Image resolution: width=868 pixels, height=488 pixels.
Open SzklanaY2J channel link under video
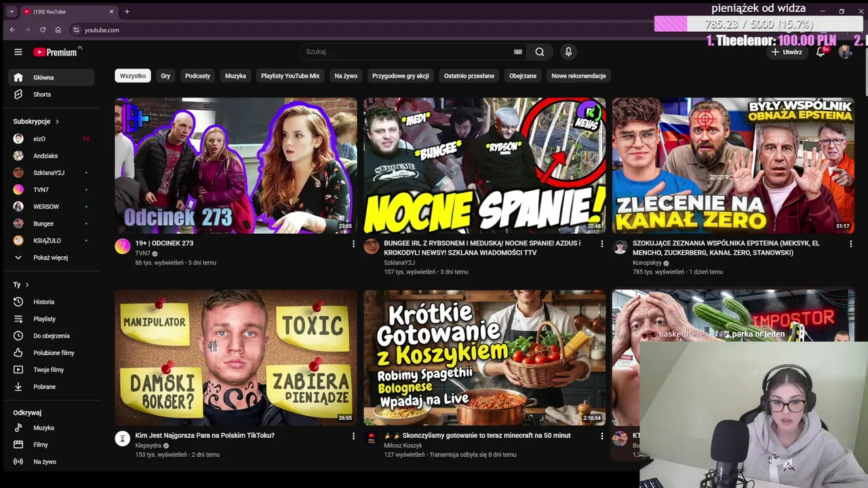399,262
